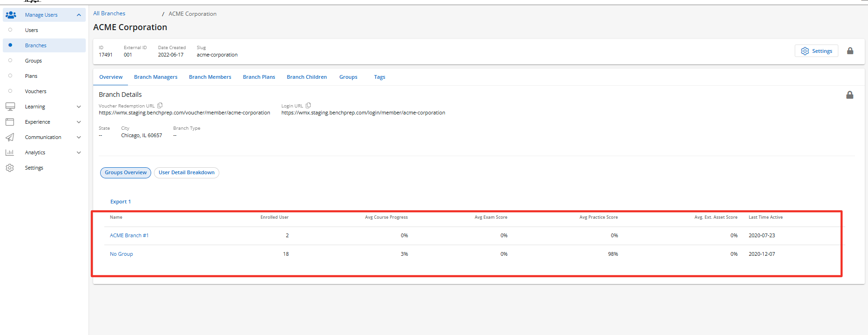Open the Branch Managers tab

(x=156, y=77)
